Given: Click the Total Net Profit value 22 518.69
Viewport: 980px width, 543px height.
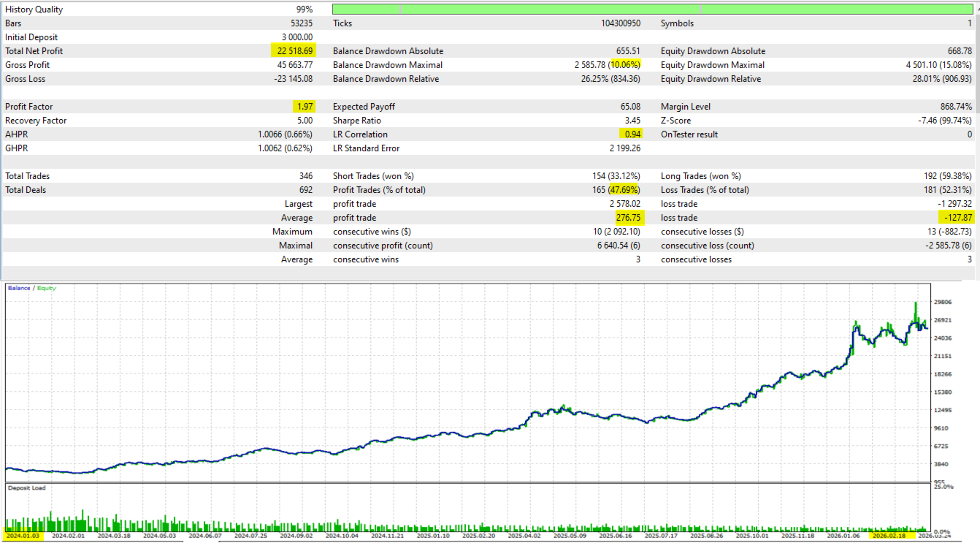Looking at the screenshot, I should pos(295,51).
